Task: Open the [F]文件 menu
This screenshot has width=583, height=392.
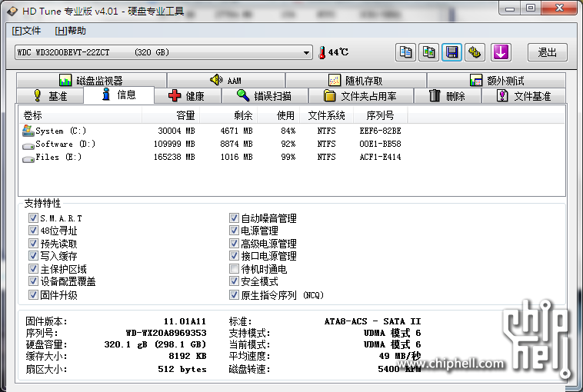Action: click(x=26, y=31)
